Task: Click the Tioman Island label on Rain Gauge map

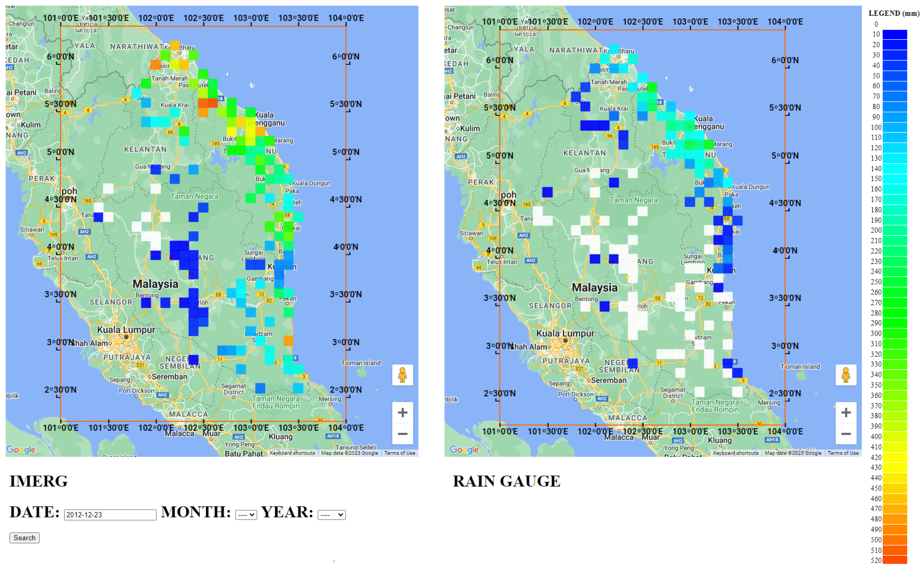Action: 800,366
